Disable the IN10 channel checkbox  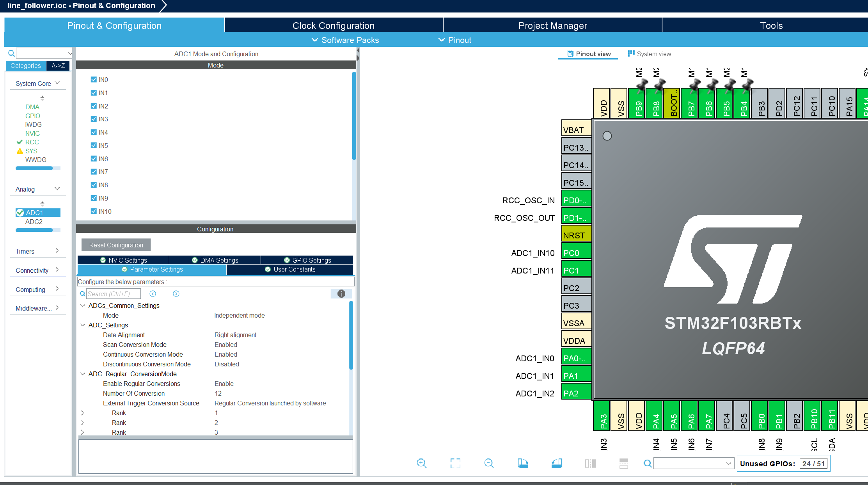point(94,211)
